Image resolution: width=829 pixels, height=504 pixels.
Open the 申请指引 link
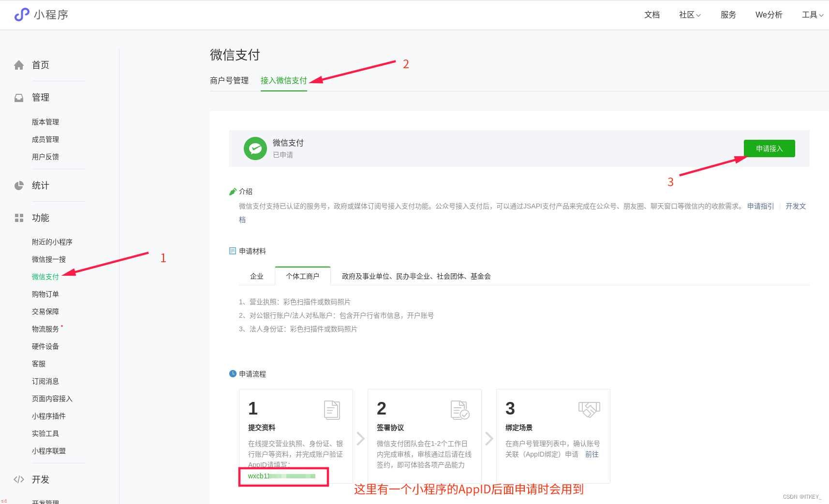(x=761, y=206)
